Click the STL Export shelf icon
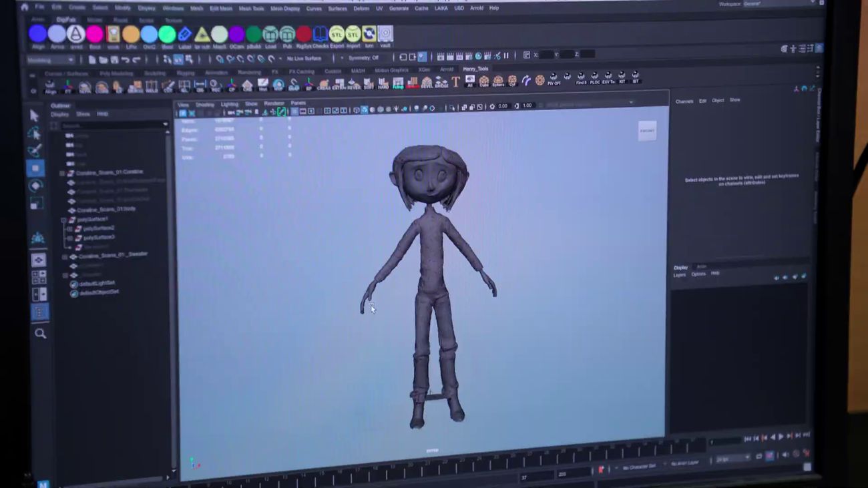Image resolution: width=868 pixels, height=488 pixels. click(x=336, y=35)
